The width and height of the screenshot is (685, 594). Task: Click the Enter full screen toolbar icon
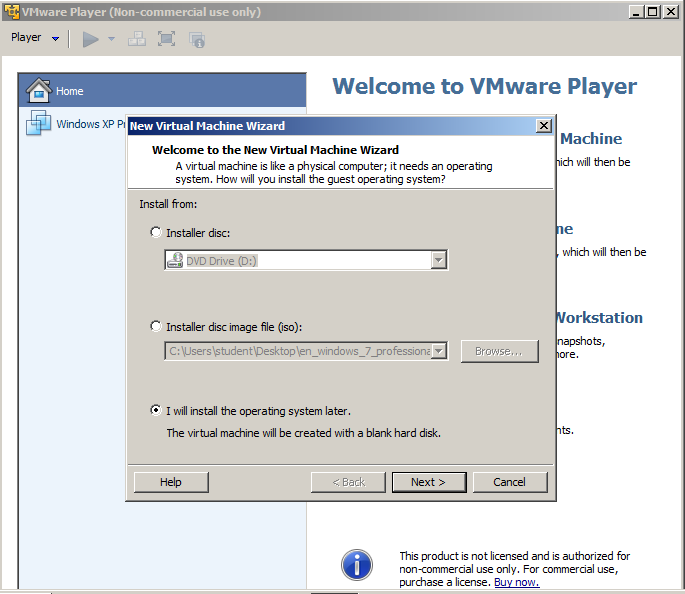[x=166, y=39]
